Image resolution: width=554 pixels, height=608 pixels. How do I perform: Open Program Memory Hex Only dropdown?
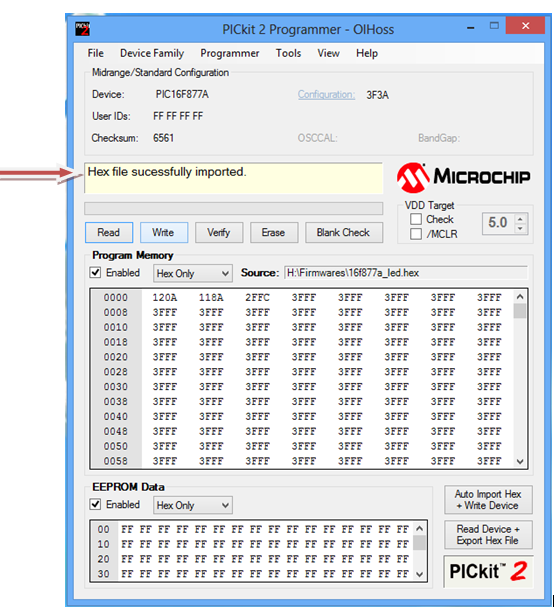[x=193, y=273]
